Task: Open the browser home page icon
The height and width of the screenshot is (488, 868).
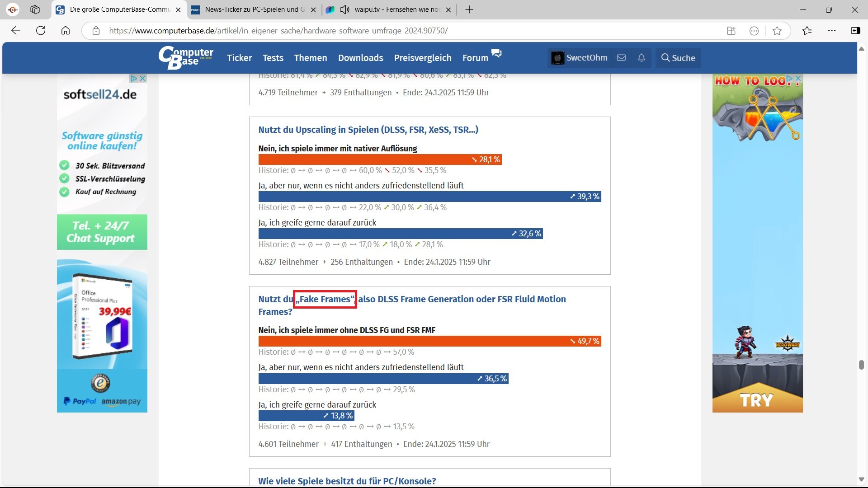Action: point(66,31)
